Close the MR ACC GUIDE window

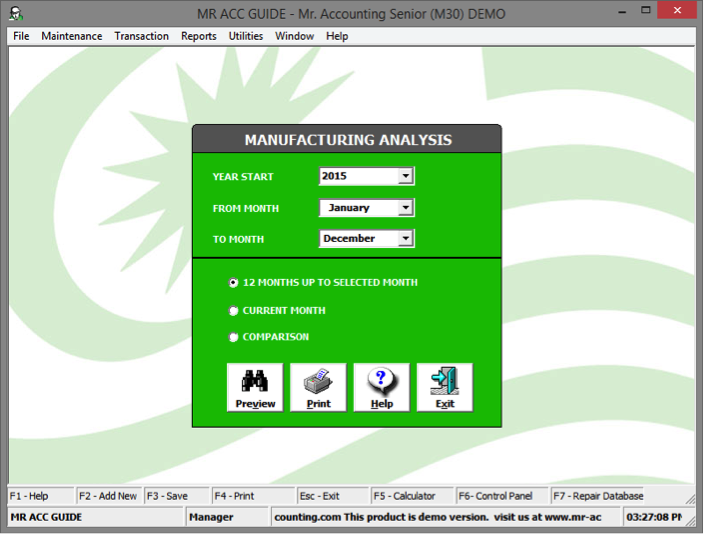(x=677, y=10)
